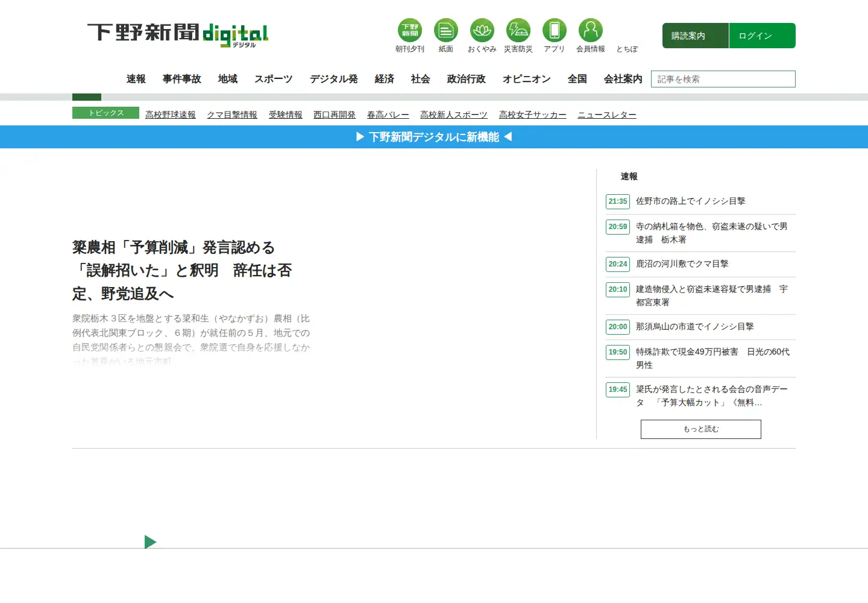The height and width of the screenshot is (603, 868).
Task: Open the 高校野球速報 topic link
Action: point(171,115)
